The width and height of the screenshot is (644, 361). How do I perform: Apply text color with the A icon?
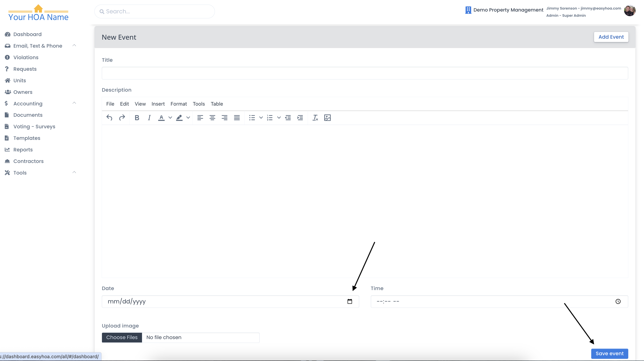(161, 118)
